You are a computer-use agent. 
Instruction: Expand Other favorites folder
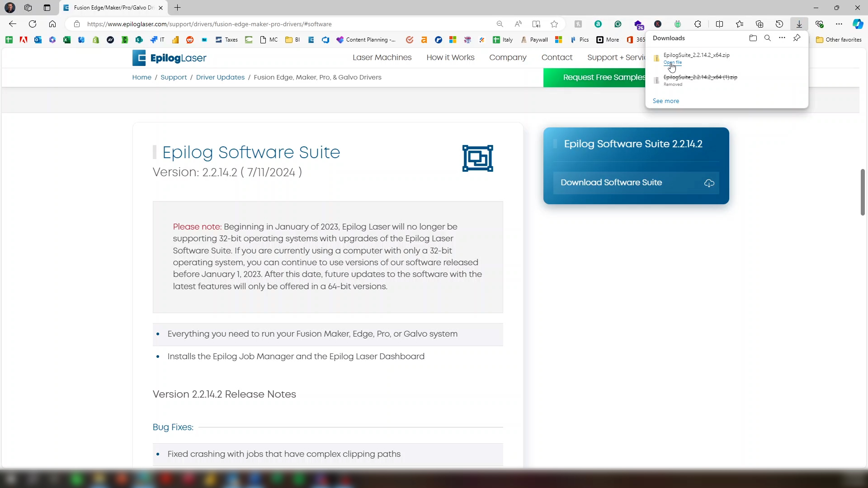[x=839, y=40]
